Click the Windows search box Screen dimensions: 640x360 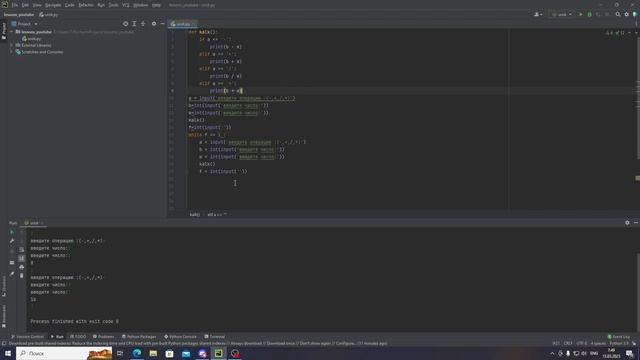64,353
